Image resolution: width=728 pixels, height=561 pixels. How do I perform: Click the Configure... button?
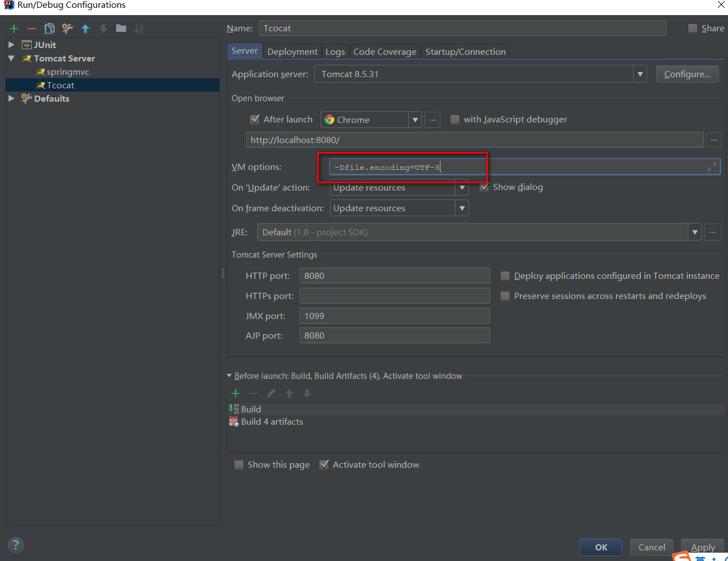click(687, 74)
